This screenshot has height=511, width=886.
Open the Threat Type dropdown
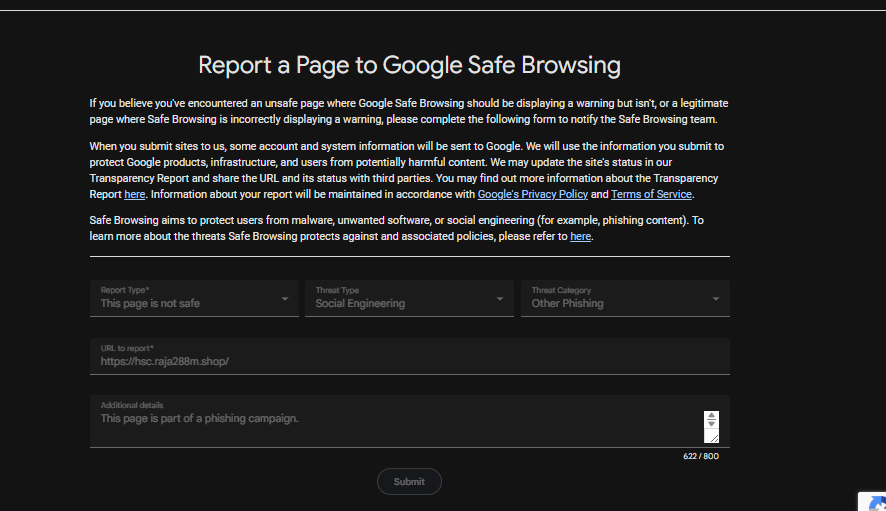click(x=409, y=298)
